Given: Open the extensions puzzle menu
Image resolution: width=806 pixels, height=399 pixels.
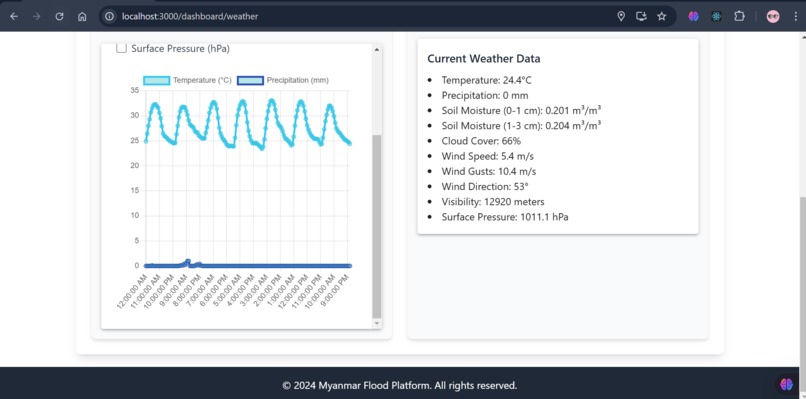Looking at the screenshot, I should 739,16.
